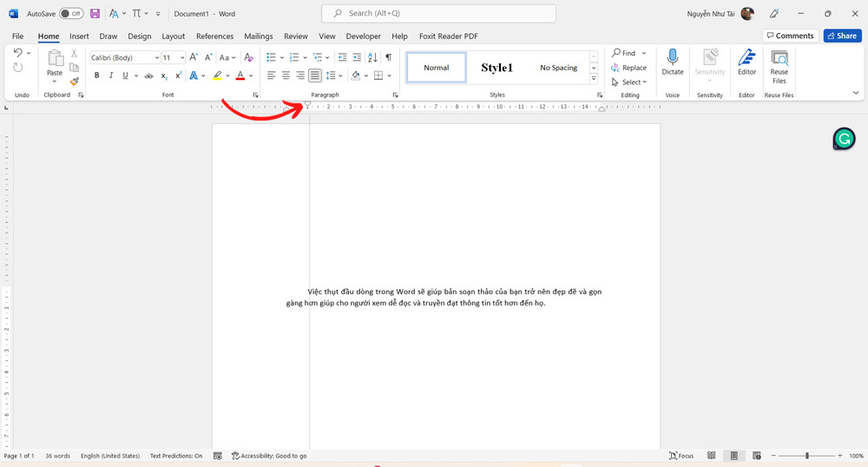
Task: Open the font size dropdown
Action: [x=182, y=58]
